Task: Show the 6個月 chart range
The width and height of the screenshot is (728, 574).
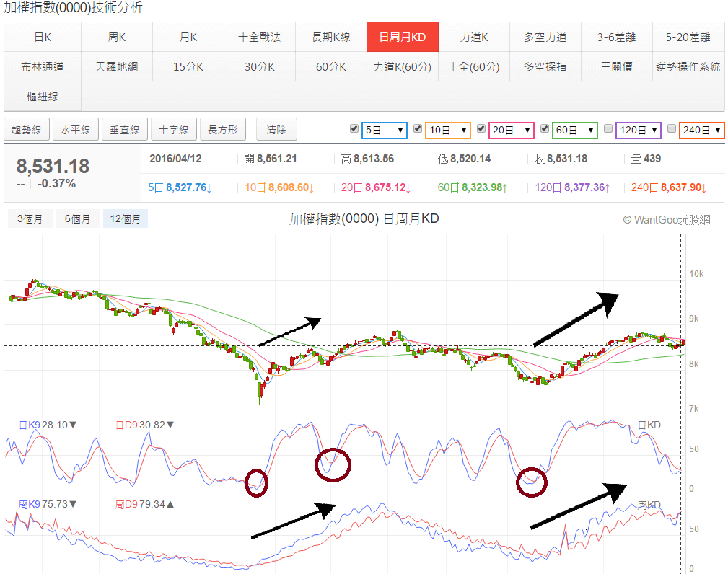Action: pos(77,219)
